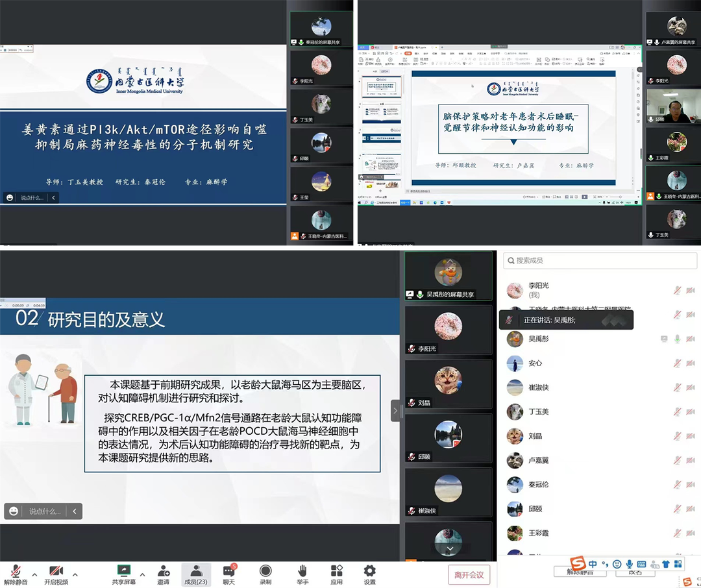
Task: Click the 搜索成员 member search field
Action: (x=598, y=260)
